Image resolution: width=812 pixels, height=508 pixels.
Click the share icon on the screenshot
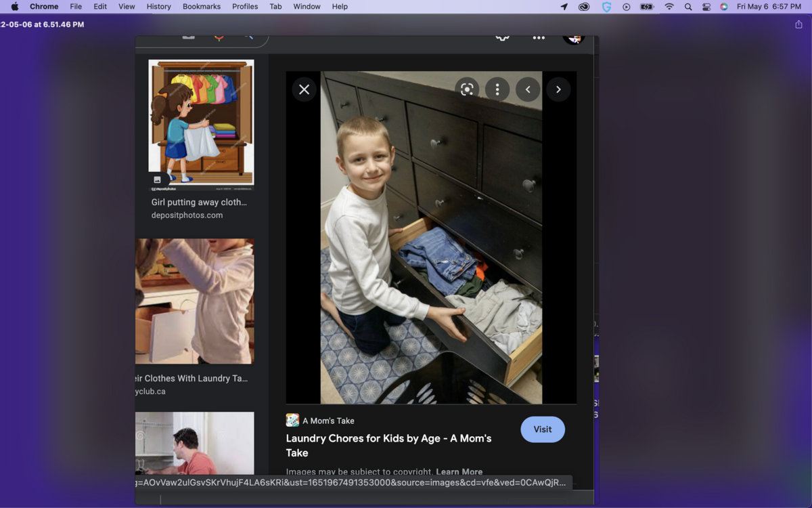coord(798,24)
